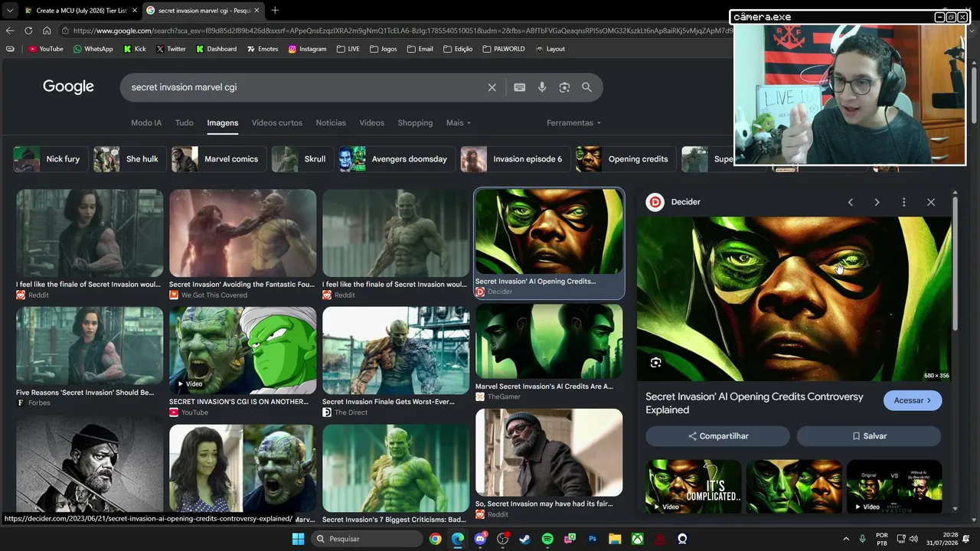980x551 pixels.
Task: Open Photoshop from the taskbar
Action: tap(593, 539)
